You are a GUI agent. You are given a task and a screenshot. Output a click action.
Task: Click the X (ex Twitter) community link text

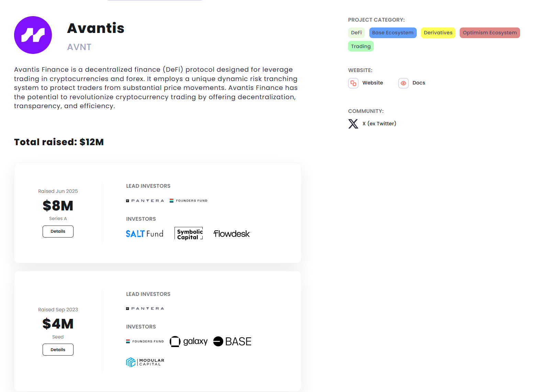(x=379, y=124)
